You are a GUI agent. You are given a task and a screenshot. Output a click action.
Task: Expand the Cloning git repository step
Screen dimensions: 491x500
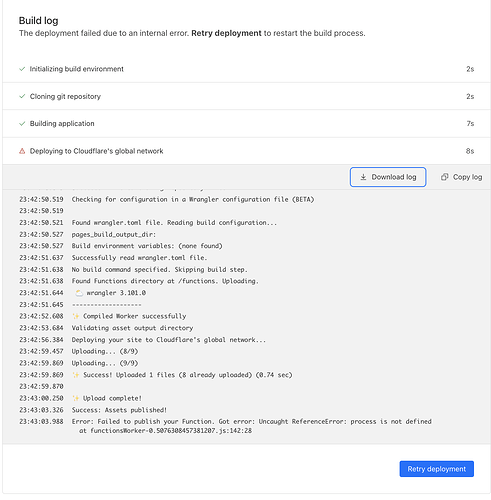tap(246, 96)
